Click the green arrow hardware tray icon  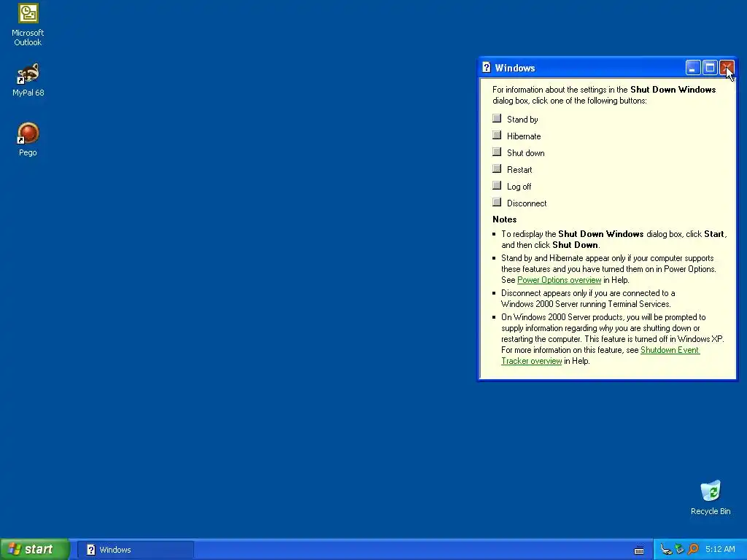click(680, 550)
